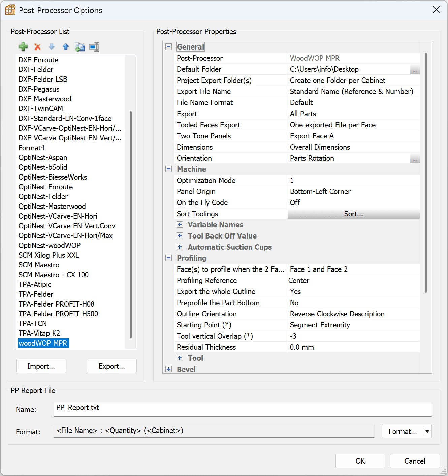Open the Format button dropdown arrow
This screenshot has width=448, height=476.
pyautogui.click(x=427, y=431)
